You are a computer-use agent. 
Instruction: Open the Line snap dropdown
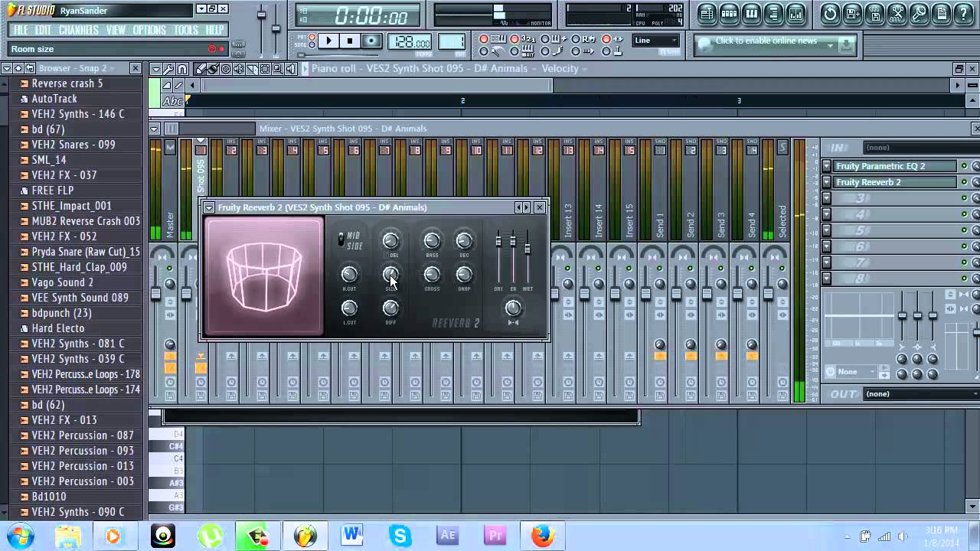(x=656, y=41)
